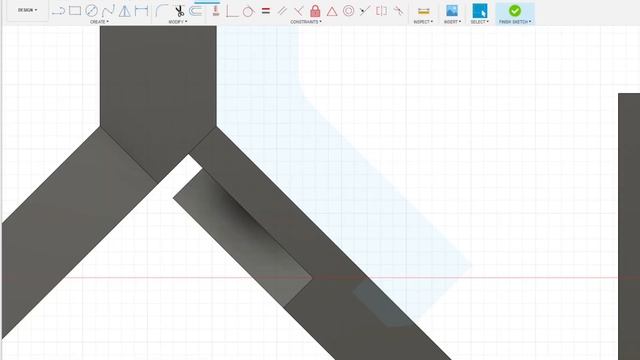640x360 pixels.
Task: Click the green Finish Sketch checkmark
Action: (515, 11)
